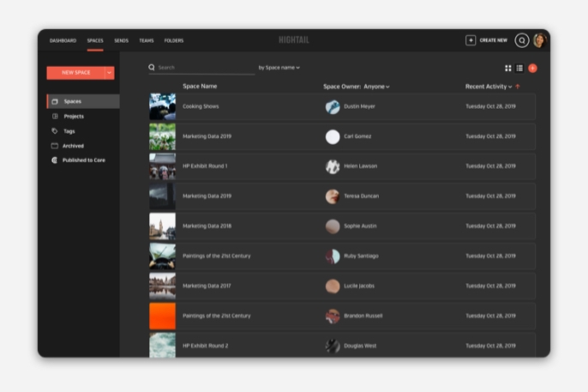Click Teresa Duncan's avatar
588x392 pixels.
point(333,196)
